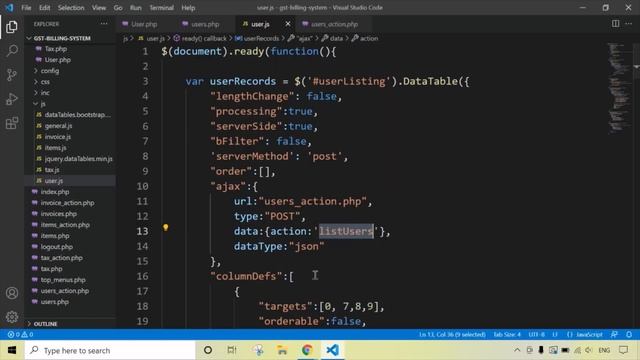Open the Explorer view in activity bar
The width and height of the screenshot is (640, 360).
[12, 27]
